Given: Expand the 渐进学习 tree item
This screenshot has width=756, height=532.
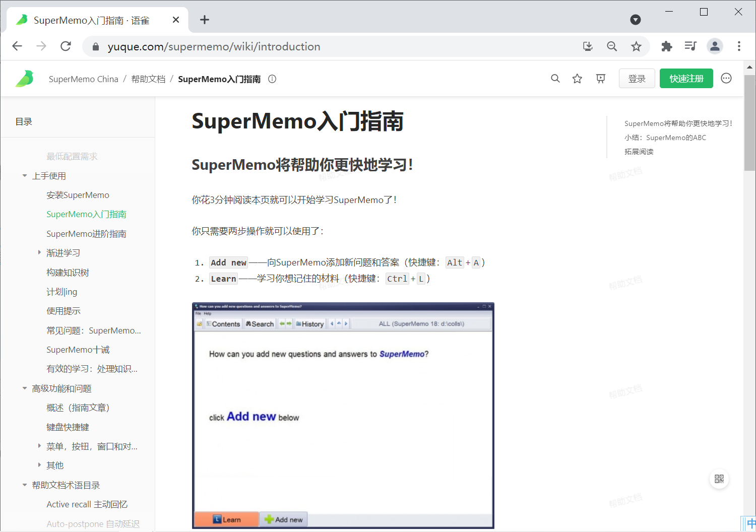Looking at the screenshot, I should click(x=39, y=252).
